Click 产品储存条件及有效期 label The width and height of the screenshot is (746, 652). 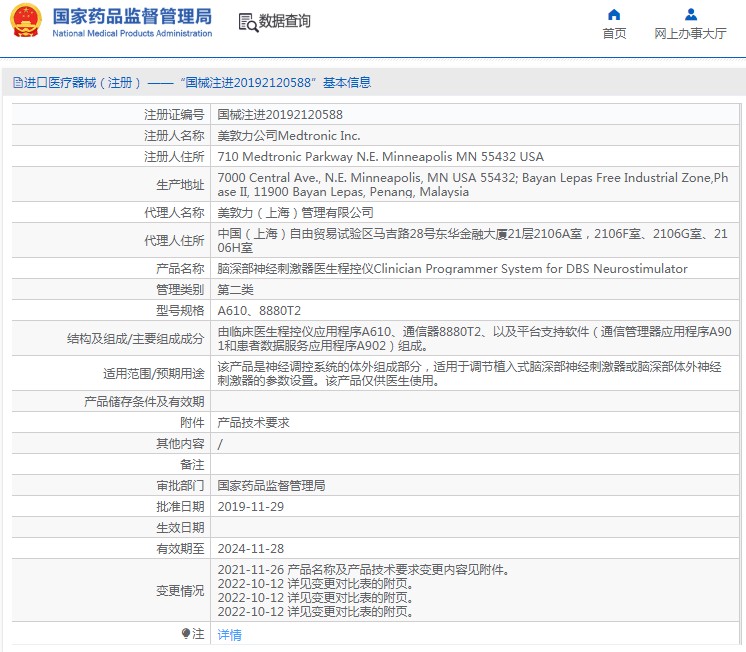coord(144,402)
